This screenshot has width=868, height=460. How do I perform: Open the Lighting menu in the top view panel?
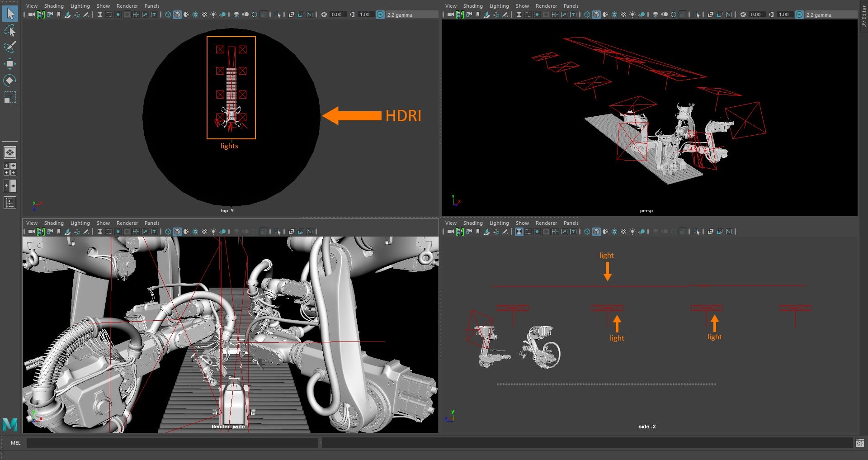(80, 6)
